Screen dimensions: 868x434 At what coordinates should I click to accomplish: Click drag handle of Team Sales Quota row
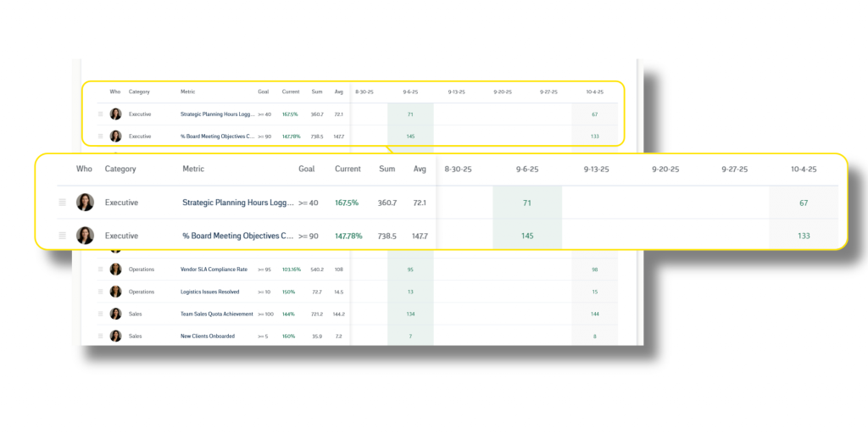(101, 314)
